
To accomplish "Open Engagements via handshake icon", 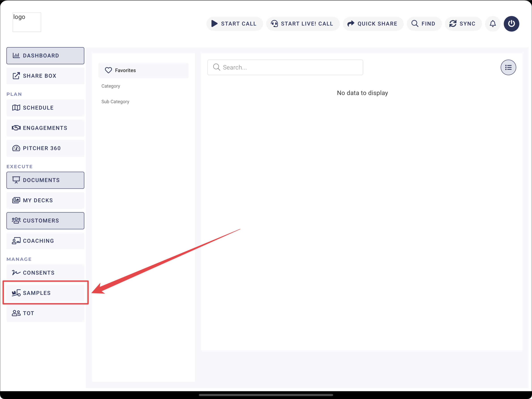I will coord(16,128).
